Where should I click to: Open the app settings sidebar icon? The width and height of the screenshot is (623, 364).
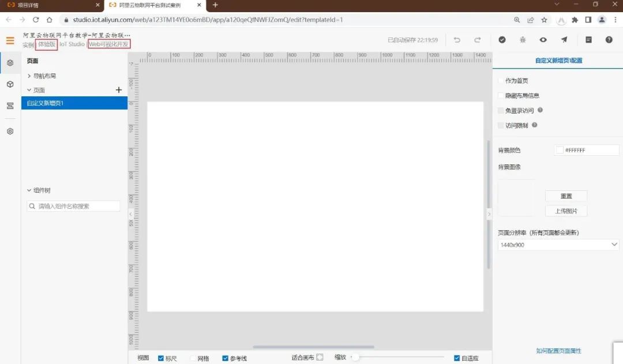tap(10, 131)
